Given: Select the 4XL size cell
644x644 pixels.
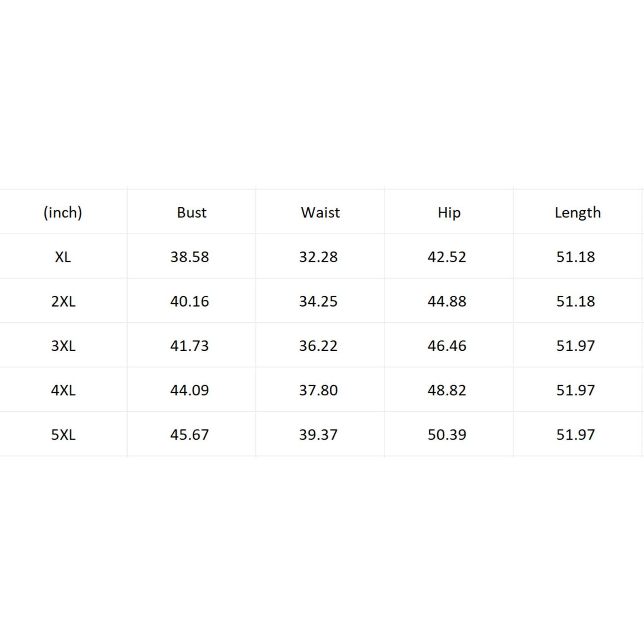Looking at the screenshot, I should coord(63,390).
